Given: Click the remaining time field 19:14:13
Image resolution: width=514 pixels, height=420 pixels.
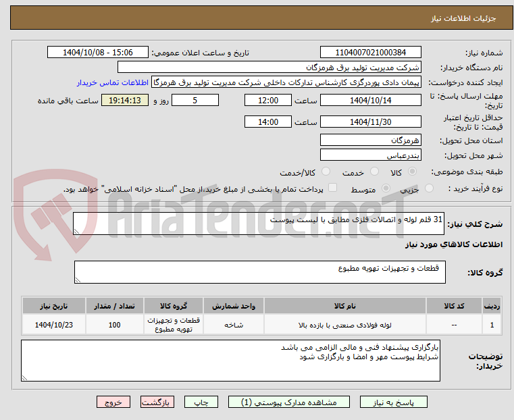Looking at the screenshot, I should [125, 100].
